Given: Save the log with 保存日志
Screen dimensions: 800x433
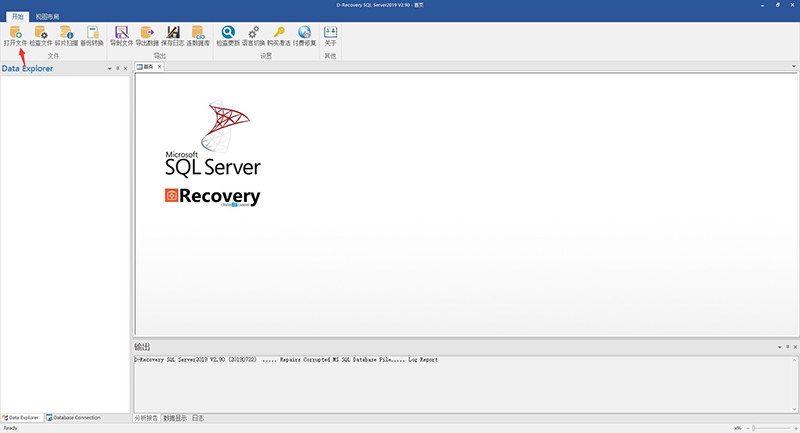Looking at the screenshot, I should point(172,36).
